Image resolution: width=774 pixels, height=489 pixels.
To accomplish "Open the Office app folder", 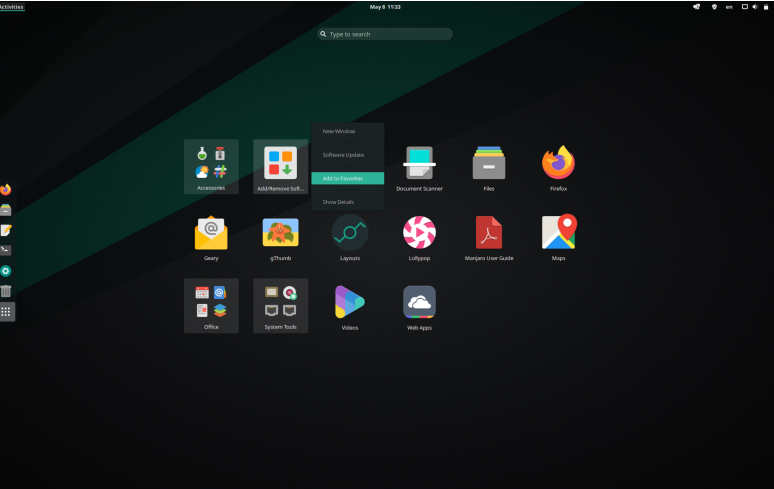I will (x=211, y=305).
